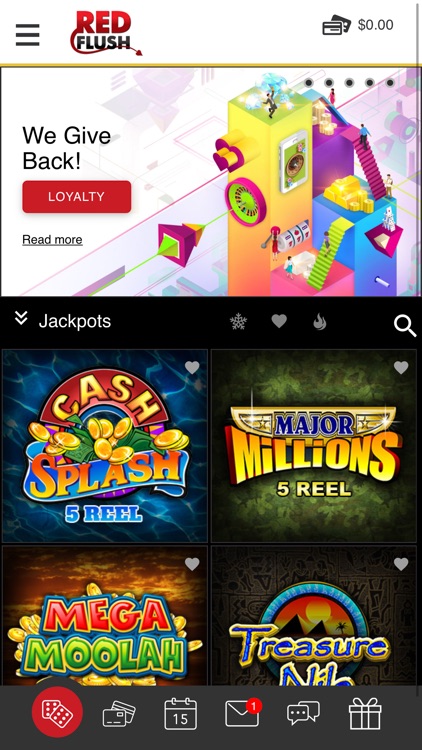
Task: Open the gift box promotions icon
Action: pyautogui.click(x=365, y=714)
